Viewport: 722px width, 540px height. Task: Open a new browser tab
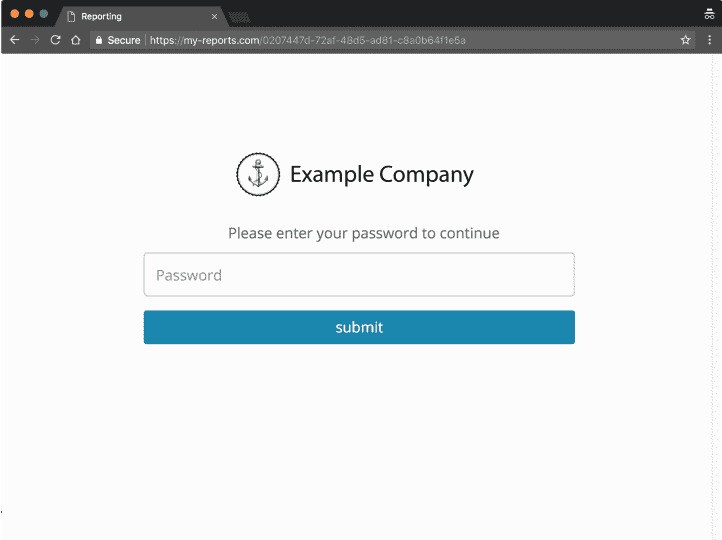coord(239,17)
